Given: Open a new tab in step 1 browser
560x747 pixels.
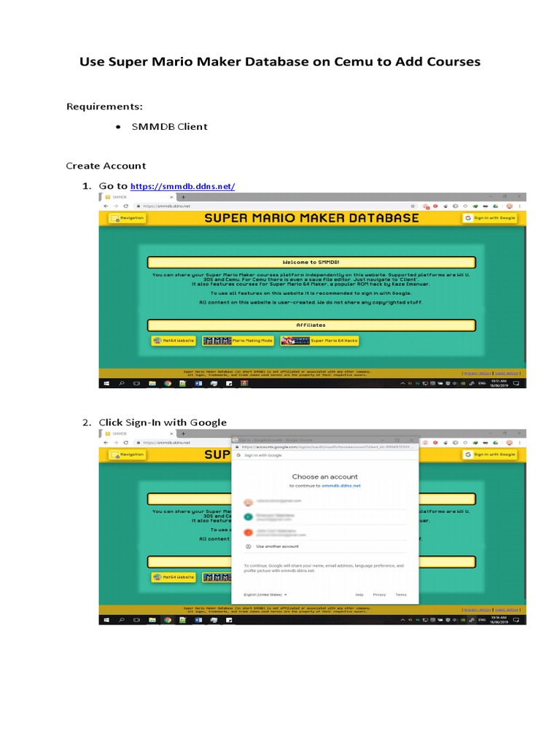Looking at the screenshot, I should pyautogui.click(x=183, y=197).
